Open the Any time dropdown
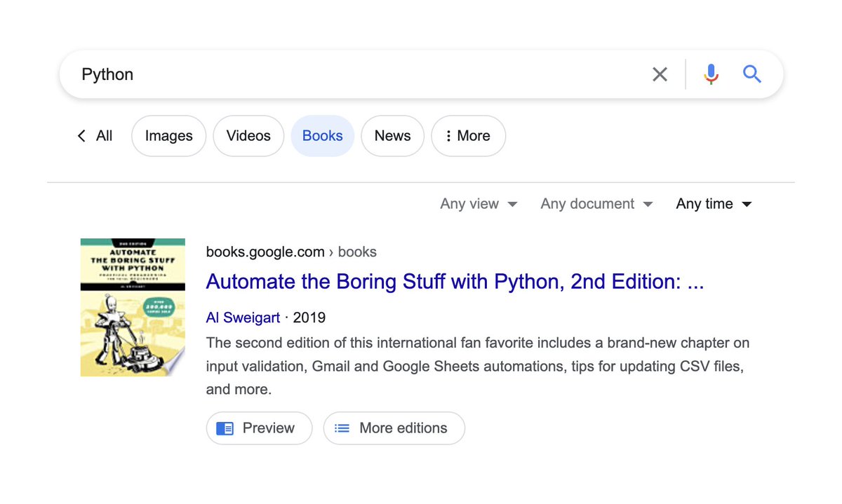The height and width of the screenshot is (504, 842). [714, 204]
